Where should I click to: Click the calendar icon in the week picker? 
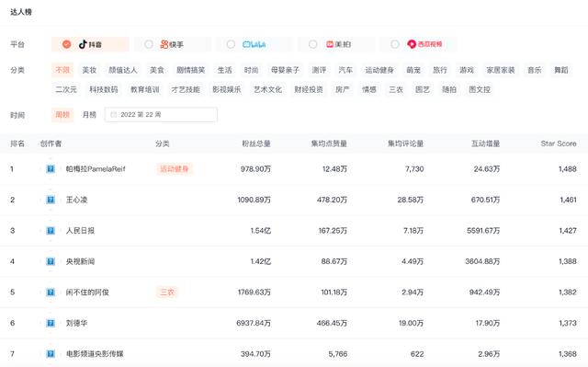(x=114, y=115)
